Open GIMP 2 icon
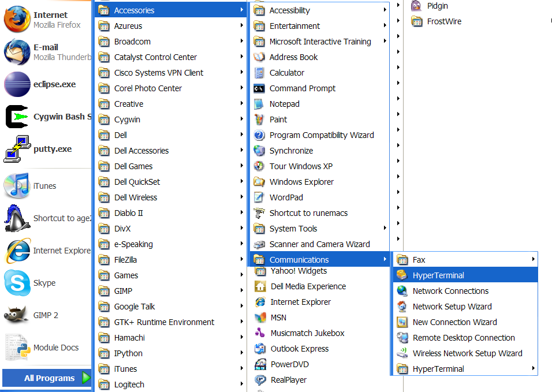 (16, 315)
